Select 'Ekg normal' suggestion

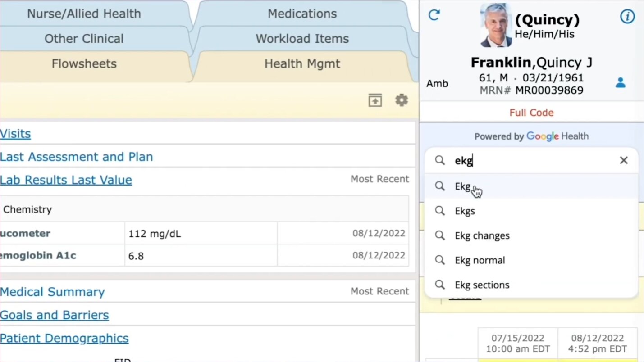pyautogui.click(x=480, y=261)
